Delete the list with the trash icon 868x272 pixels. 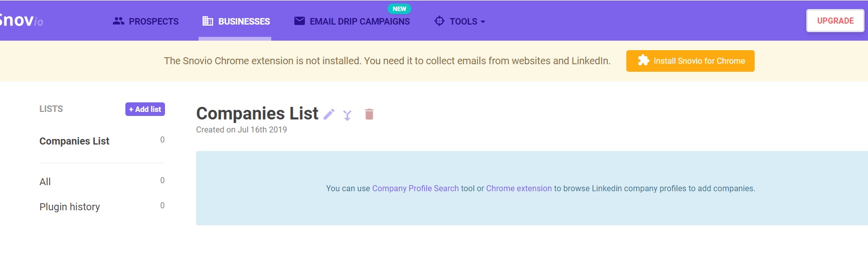pyautogui.click(x=370, y=114)
